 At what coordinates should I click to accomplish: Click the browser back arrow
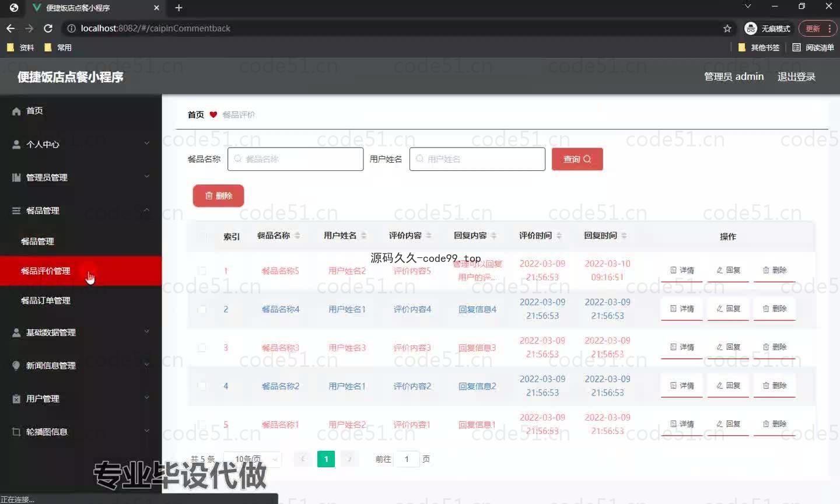10,28
